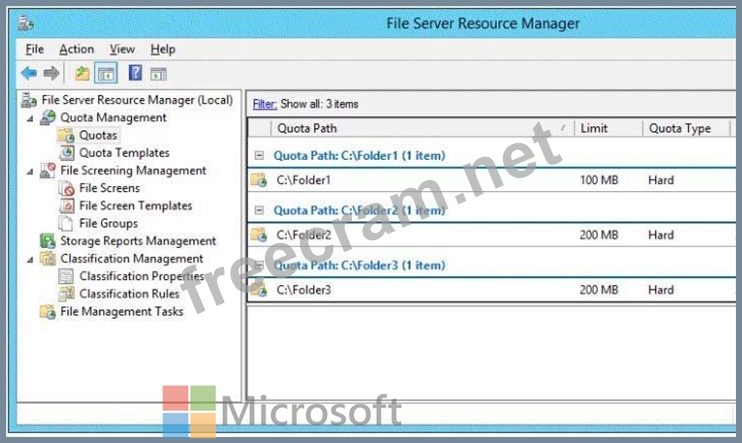Toggle the Show/Hide Console Tree icon

coord(106,74)
